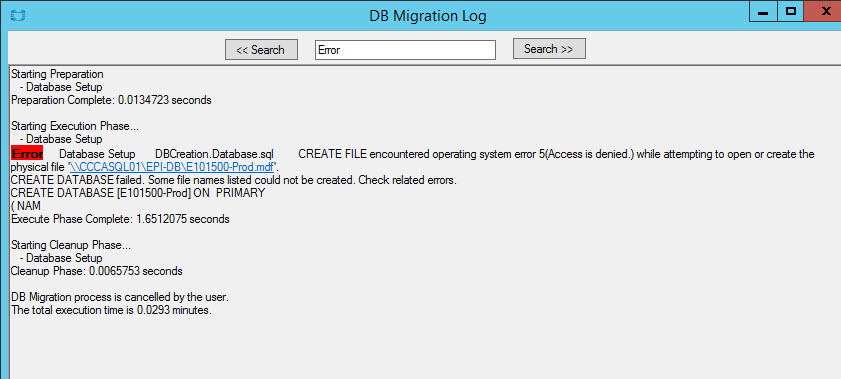This screenshot has height=379, width=841.
Task: Click 'Starting Cleanup Phase...' log line
Action: (x=71, y=245)
